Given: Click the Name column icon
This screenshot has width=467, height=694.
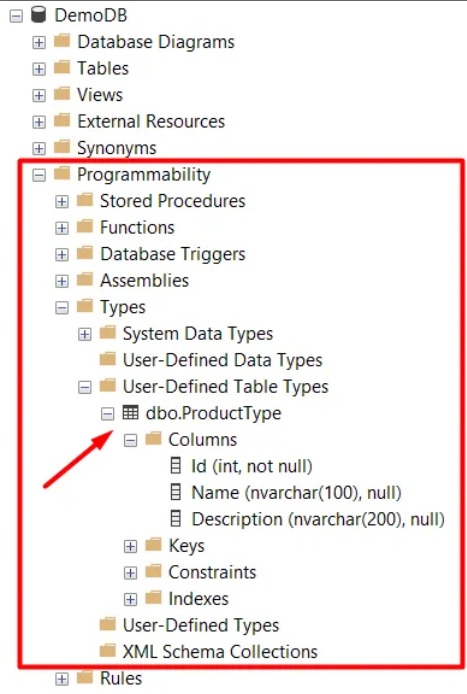Looking at the screenshot, I should pos(176,492).
